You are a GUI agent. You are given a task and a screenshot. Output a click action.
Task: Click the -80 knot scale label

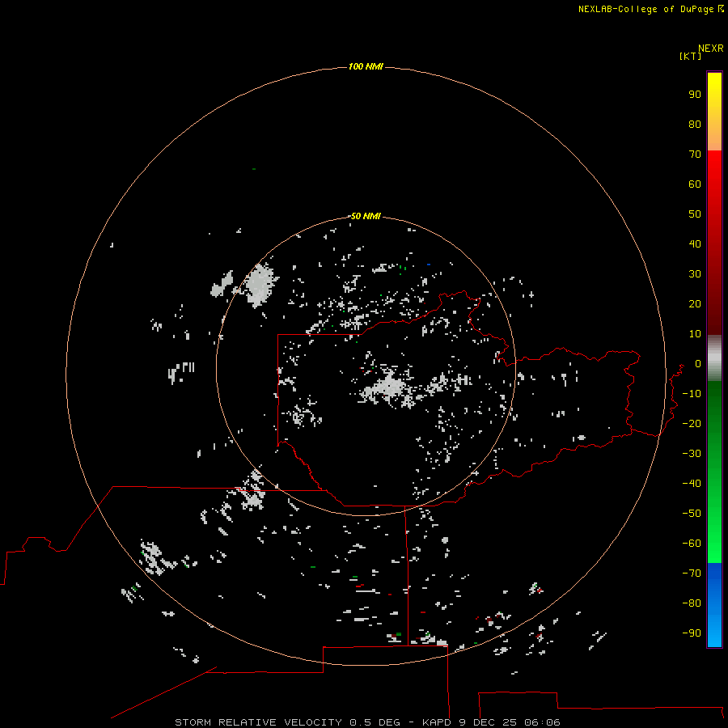pyautogui.click(x=692, y=603)
